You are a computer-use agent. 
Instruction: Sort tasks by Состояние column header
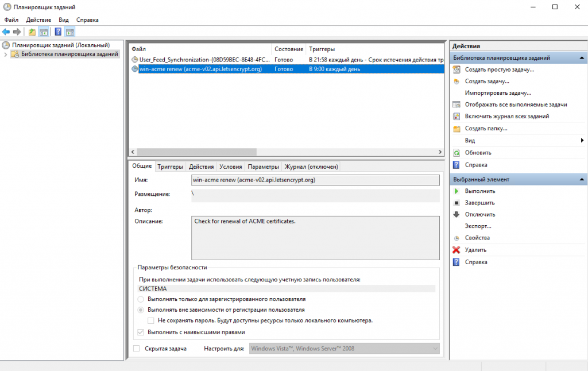(x=289, y=49)
